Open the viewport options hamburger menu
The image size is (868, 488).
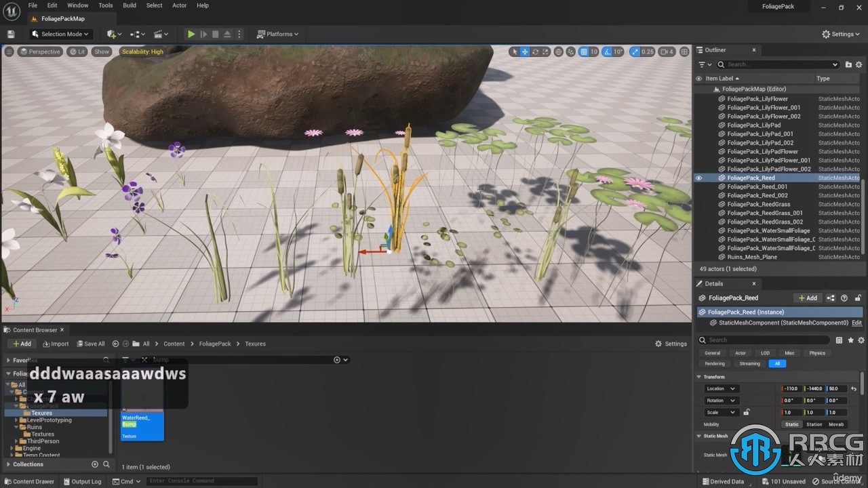pyautogui.click(x=9, y=52)
